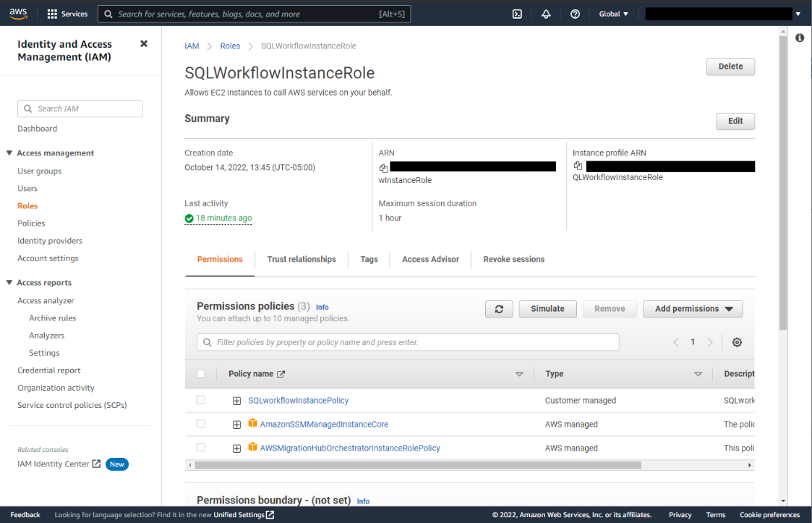
Task: Click the Delete role button
Action: click(x=731, y=67)
